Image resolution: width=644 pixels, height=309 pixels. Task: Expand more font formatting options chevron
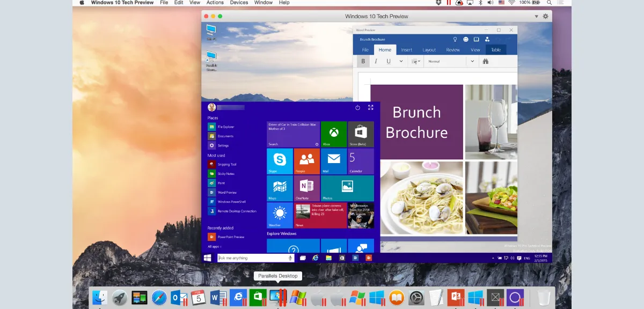[401, 62]
